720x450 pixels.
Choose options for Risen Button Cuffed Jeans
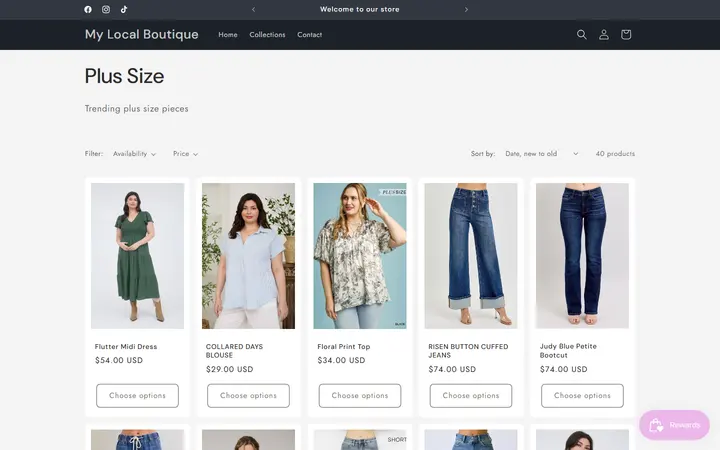click(471, 395)
